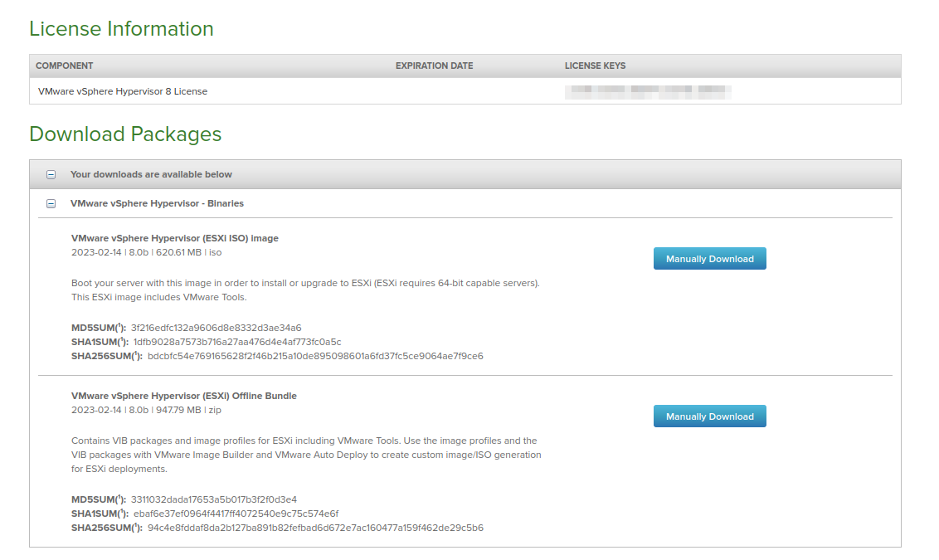Collapse the 'Your downloads are available below' section
This screenshot has height=560, width=939.
click(x=51, y=175)
